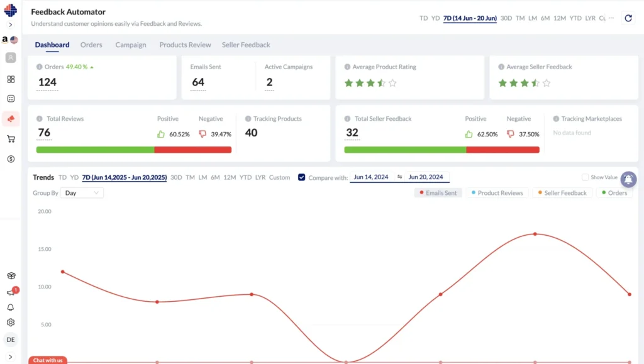Select Trends LYR range

point(260,177)
